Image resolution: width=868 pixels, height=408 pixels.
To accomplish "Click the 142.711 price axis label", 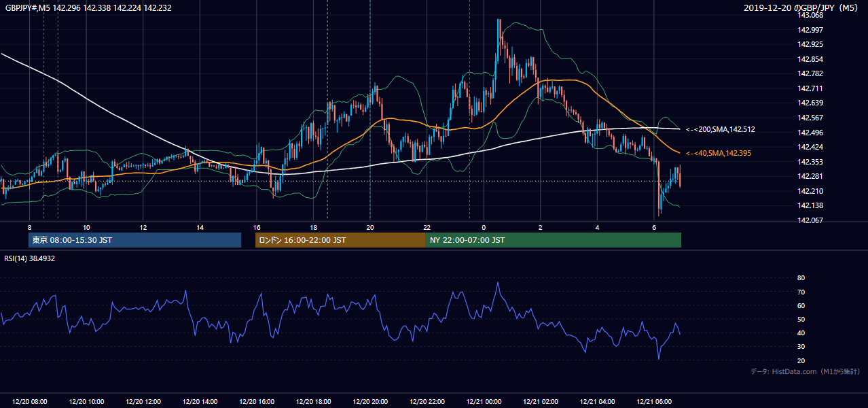I will 810,88.
